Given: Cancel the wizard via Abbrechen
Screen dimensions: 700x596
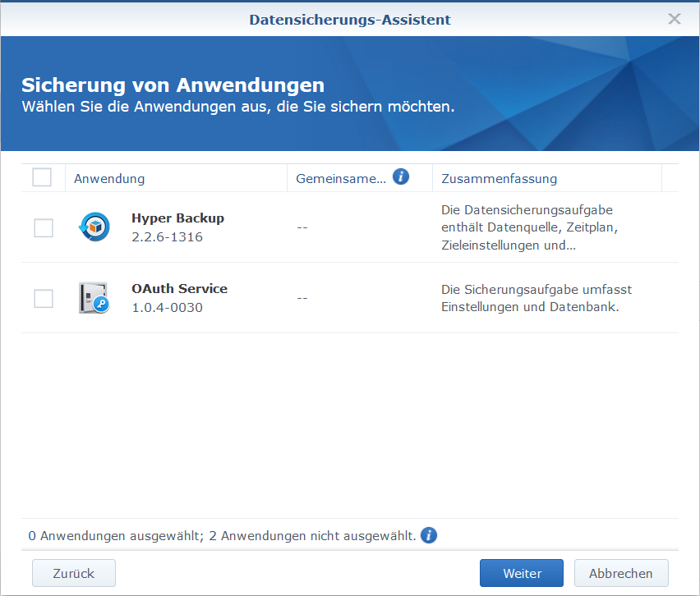Looking at the screenshot, I should tap(621, 573).
